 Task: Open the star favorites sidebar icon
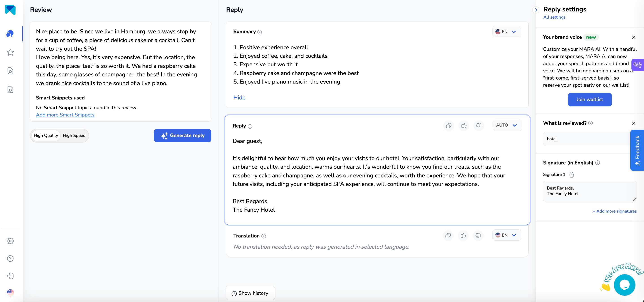pyautogui.click(x=10, y=52)
